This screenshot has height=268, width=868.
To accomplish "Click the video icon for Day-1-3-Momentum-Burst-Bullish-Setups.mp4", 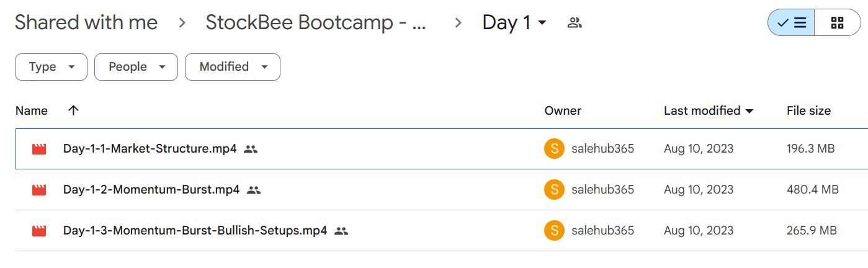I will tap(40, 231).
